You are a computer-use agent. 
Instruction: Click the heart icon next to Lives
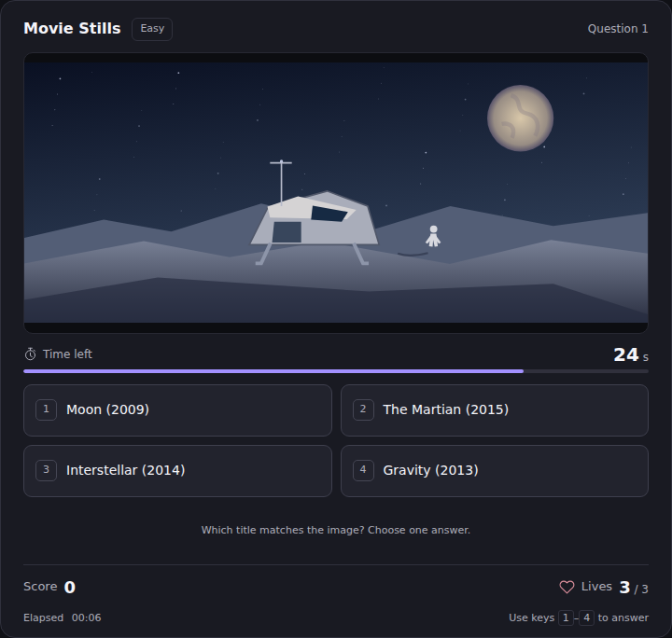(x=567, y=587)
